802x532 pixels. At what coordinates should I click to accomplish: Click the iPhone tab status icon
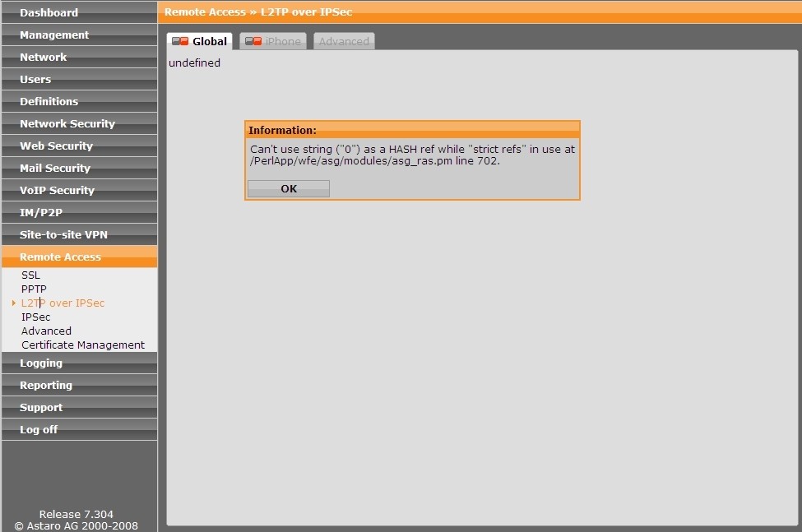tap(253, 42)
